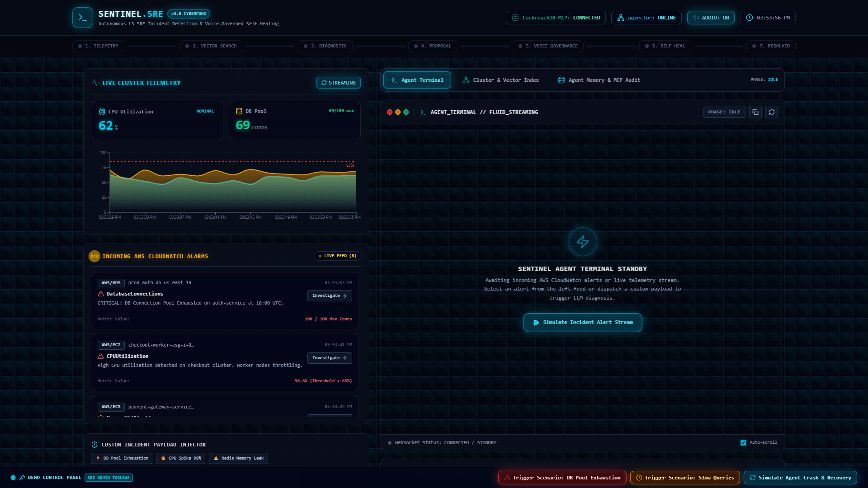Expand the payment-gateway-service alarm card

(x=225, y=407)
